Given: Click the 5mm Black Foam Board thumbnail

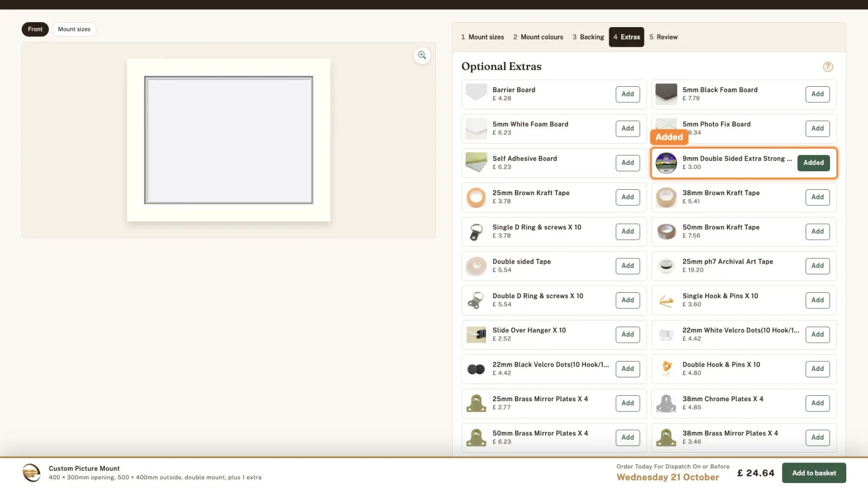Looking at the screenshot, I should [x=666, y=94].
